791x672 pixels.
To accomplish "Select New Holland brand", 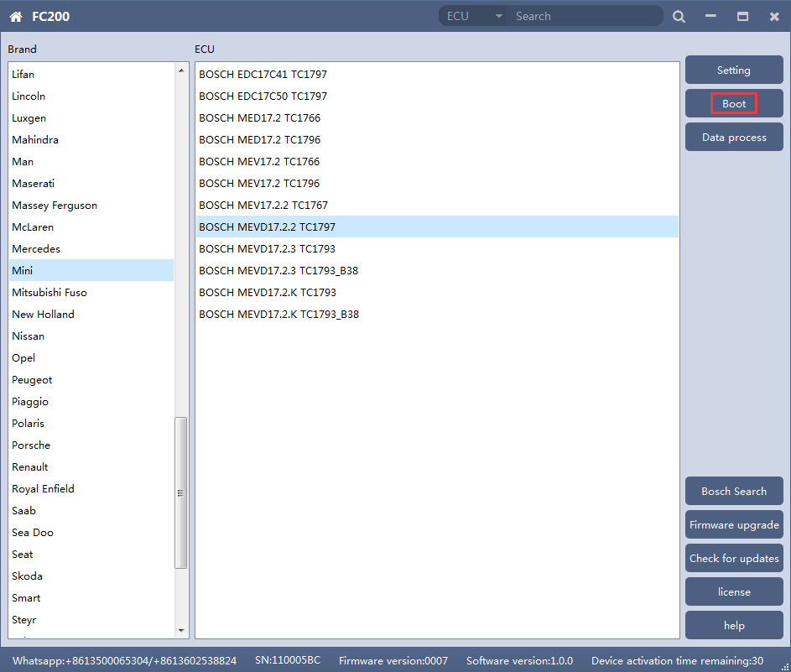I will click(91, 315).
